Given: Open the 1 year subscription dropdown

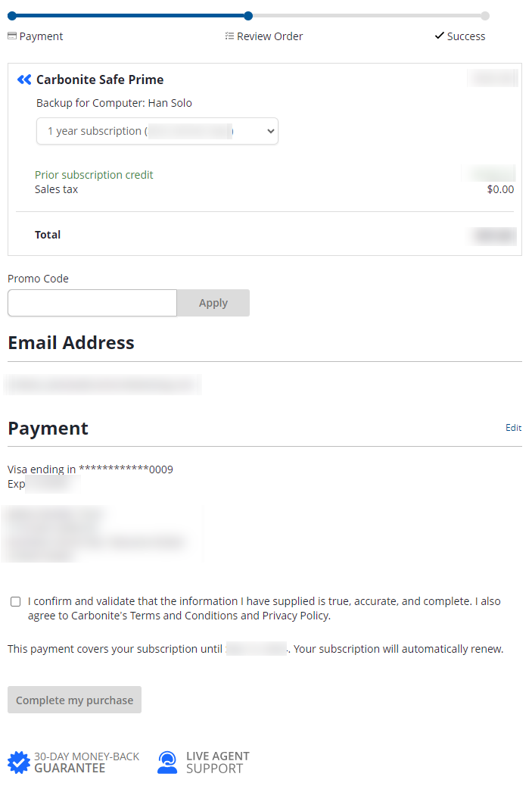Looking at the screenshot, I should 157,131.
